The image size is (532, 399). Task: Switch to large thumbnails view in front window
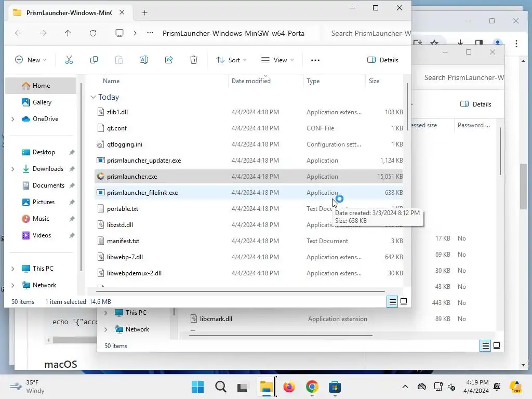404,301
